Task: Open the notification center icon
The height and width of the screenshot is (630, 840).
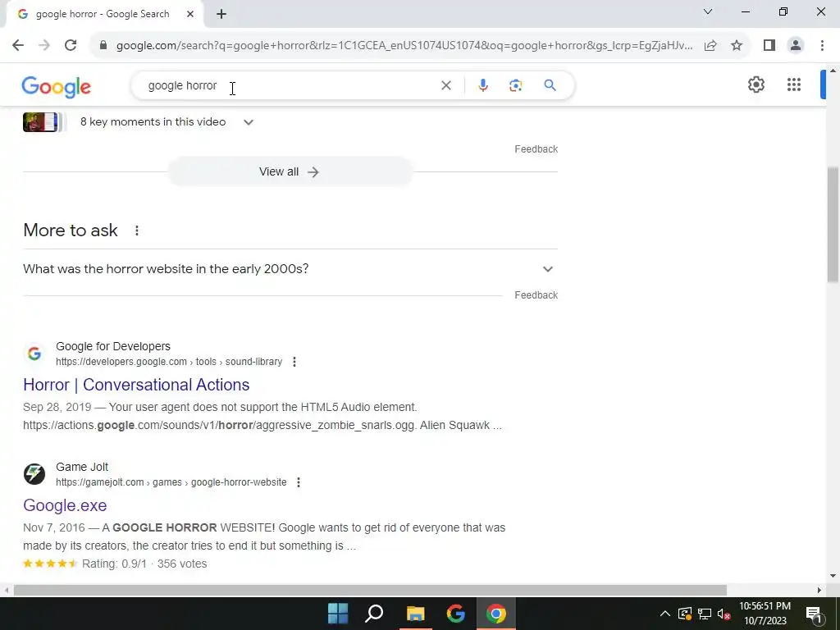Action: 814,614
